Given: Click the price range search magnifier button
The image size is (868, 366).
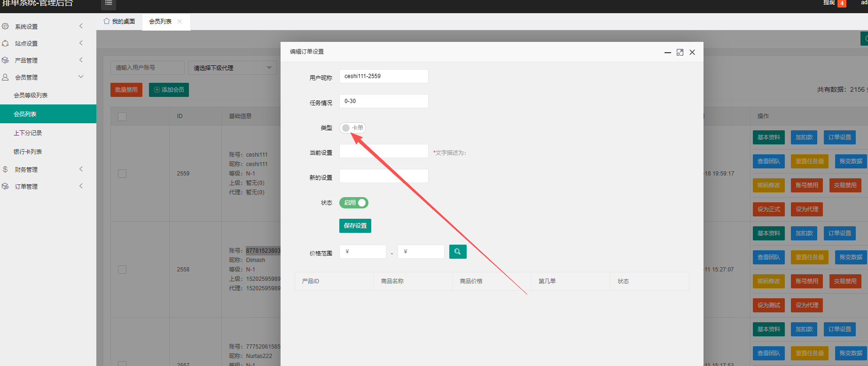Looking at the screenshot, I should pos(458,252).
